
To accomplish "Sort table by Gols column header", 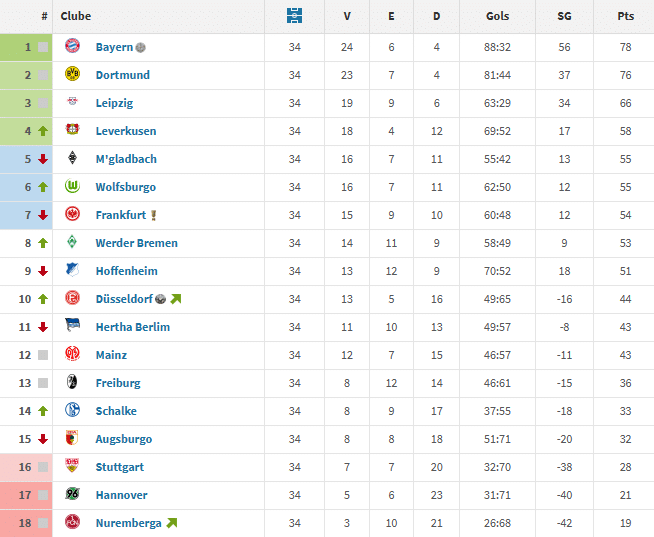I will coord(497,16).
